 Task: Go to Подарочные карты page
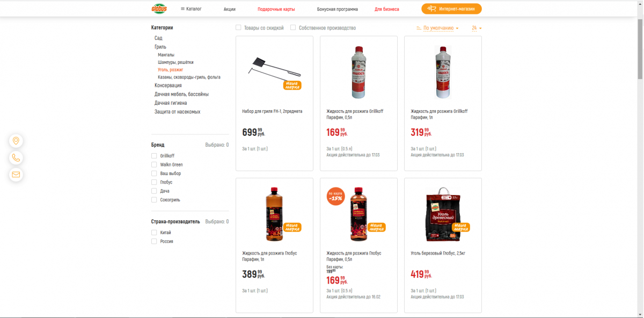point(276,9)
